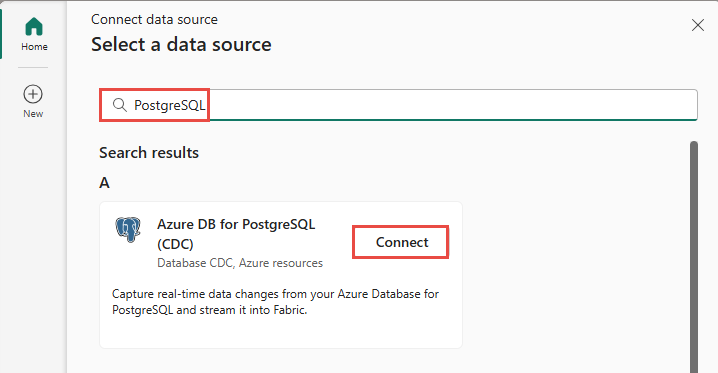The image size is (718, 373).
Task: Focus the search box containing PostgreSQL text
Action: point(398,105)
